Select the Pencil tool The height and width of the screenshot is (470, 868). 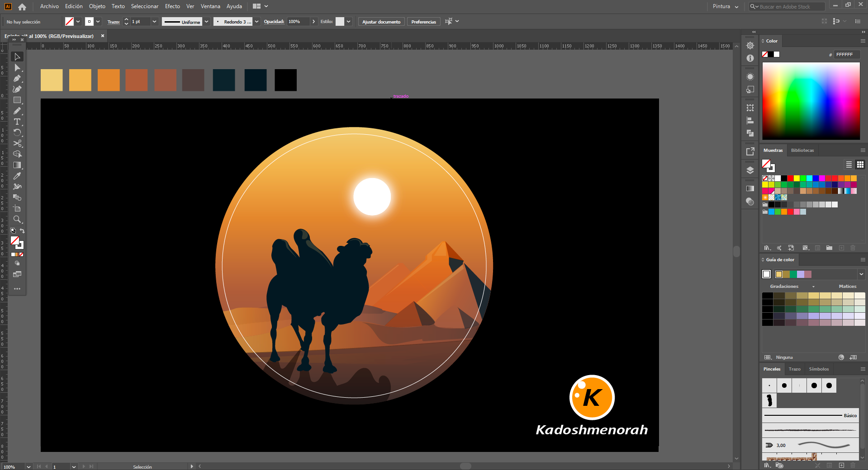pos(17,111)
